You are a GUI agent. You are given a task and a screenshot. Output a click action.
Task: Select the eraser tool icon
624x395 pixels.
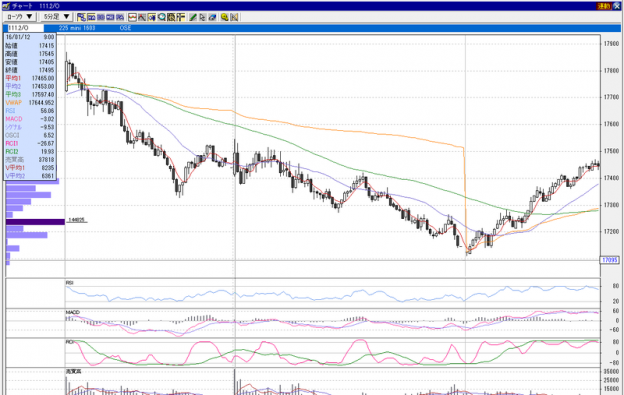click(213, 17)
